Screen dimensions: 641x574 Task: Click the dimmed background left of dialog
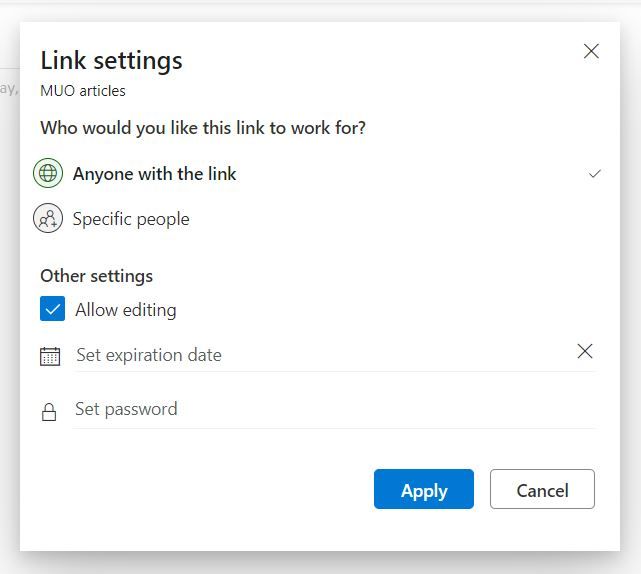point(9,300)
